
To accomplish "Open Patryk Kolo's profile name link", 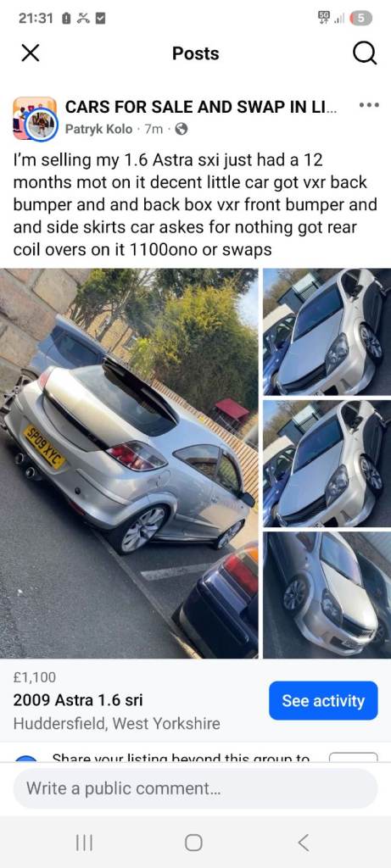I will point(98,130).
